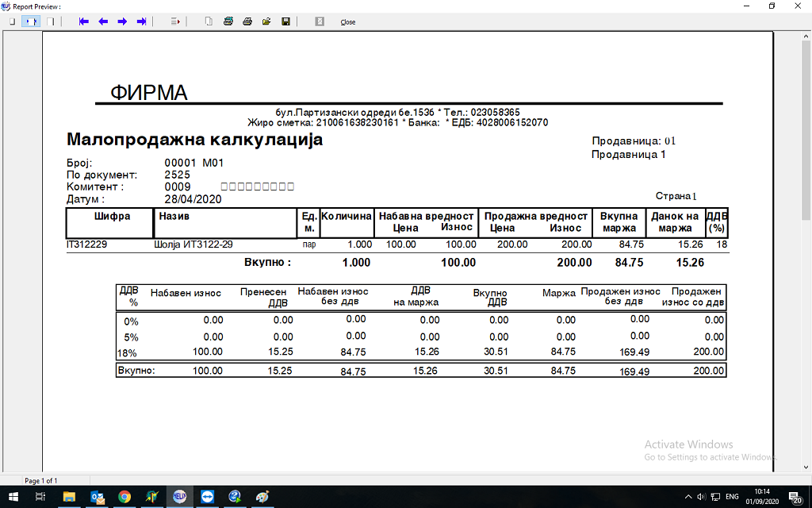Open File Explorer from the taskbar
Image resolution: width=812 pixels, height=508 pixels.
coord(69,497)
